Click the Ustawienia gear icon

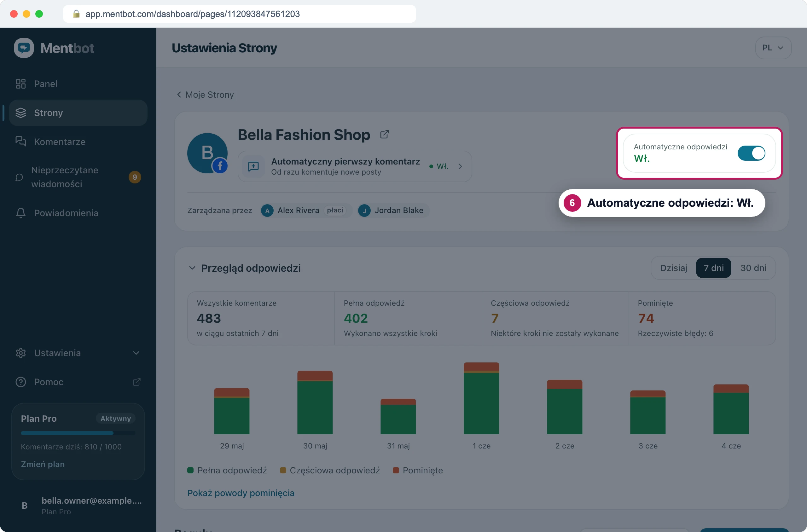pyautogui.click(x=21, y=353)
